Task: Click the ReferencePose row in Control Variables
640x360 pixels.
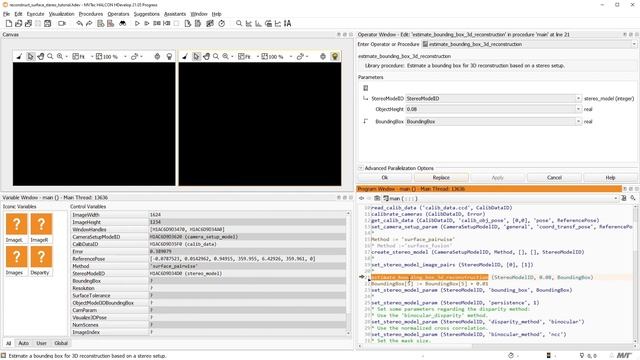Action: pos(208,259)
